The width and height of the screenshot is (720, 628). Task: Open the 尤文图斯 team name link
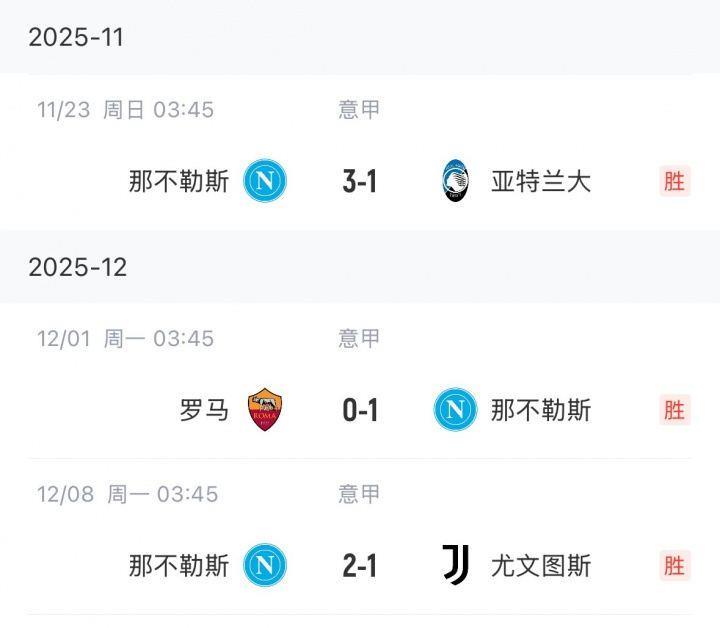(x=541, y=566)
